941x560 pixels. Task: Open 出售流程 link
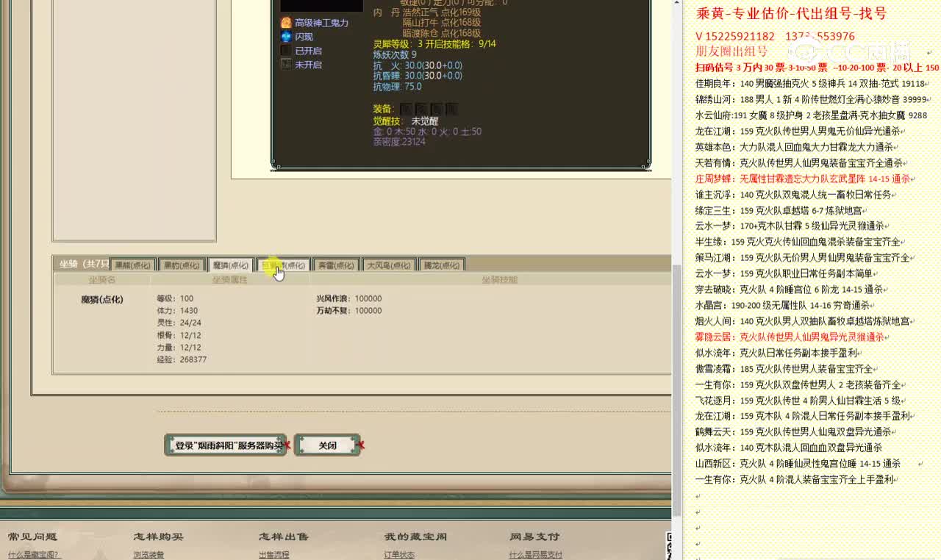click(274, 555)
